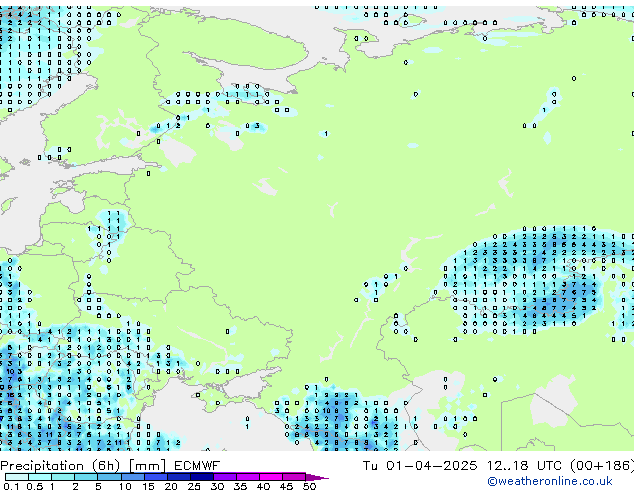Click the 10–15 mm blue legend swatch
Image resolution: width=634 pixels, height=490 pixels.
pyautogui.click(x=132, y=477)
